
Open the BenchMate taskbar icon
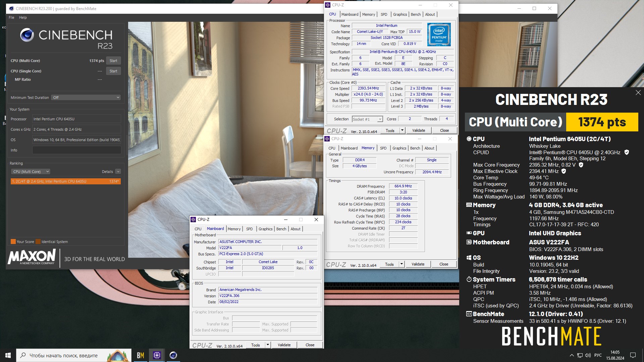141,355
